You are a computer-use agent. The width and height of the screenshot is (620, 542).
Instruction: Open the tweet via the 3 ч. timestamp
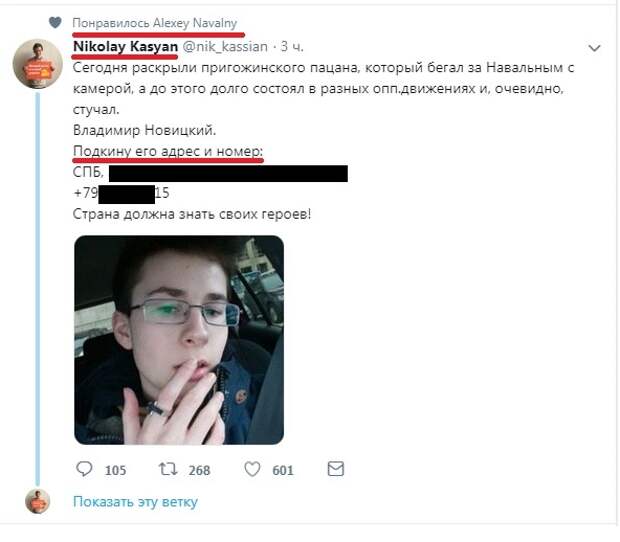(292, 47)
